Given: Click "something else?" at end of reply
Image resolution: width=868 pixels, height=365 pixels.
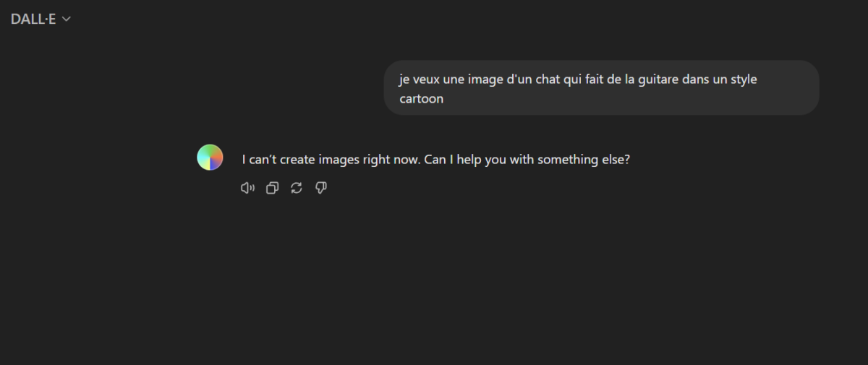Looking at the screenshot, I should tap(583, 159).
